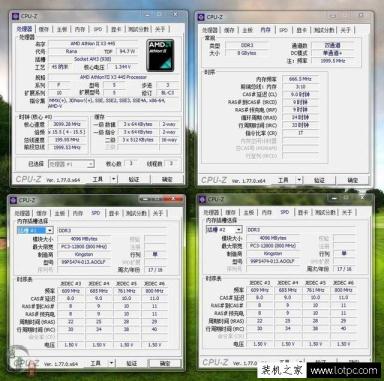The image size is (384, 381).
Task: Click the 3 x 512 KBytes L2 cache value
Action: [x=138, y=140]
